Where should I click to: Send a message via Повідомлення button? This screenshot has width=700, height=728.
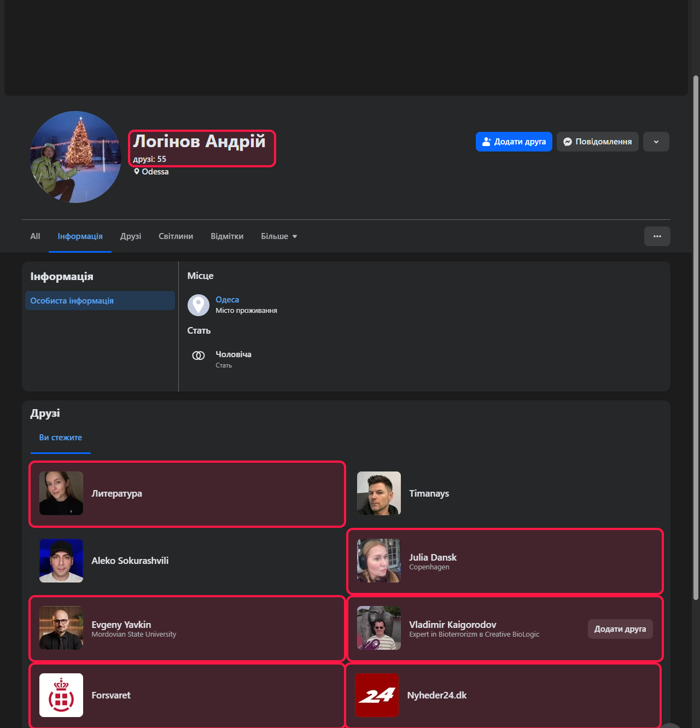[598, 142]
